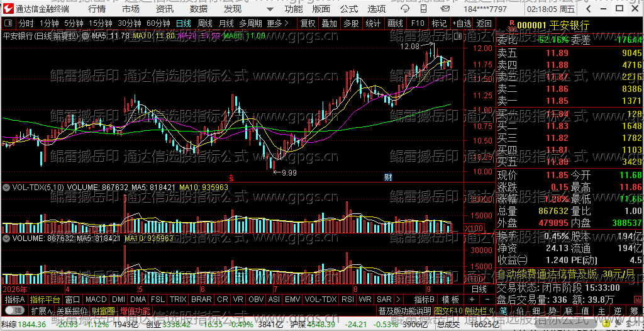Select the 指标B tab
Screen dimensions: 644x331
click(x=425, y=300)
